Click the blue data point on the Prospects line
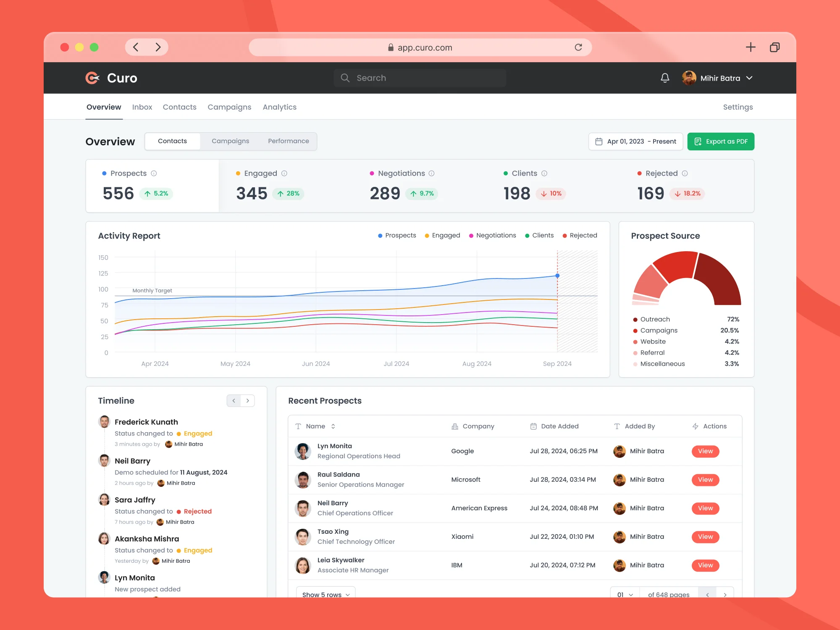This screenshot has height=630, width=840. (557, 276)
